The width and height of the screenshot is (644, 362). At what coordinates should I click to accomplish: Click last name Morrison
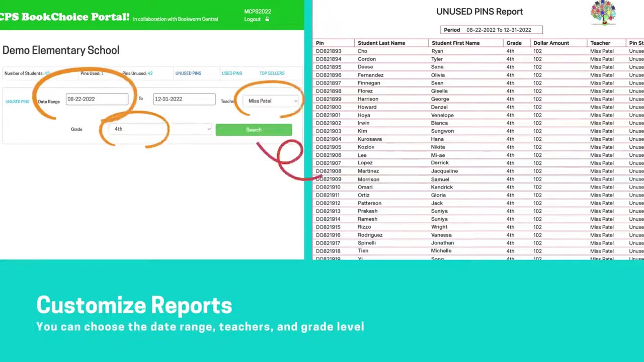coord(368,179)
